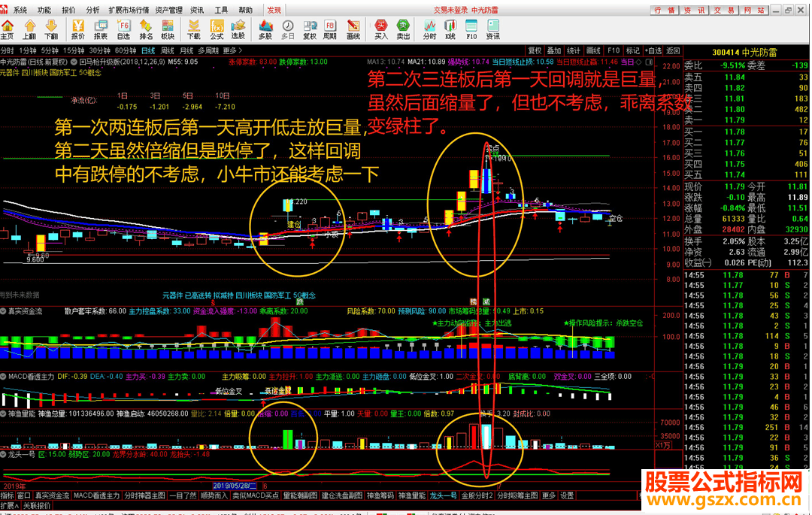Click the 周期 F8 period icon
Image resolution: width=812 pixels, height=515 pixels.
(x=330, y=29)
